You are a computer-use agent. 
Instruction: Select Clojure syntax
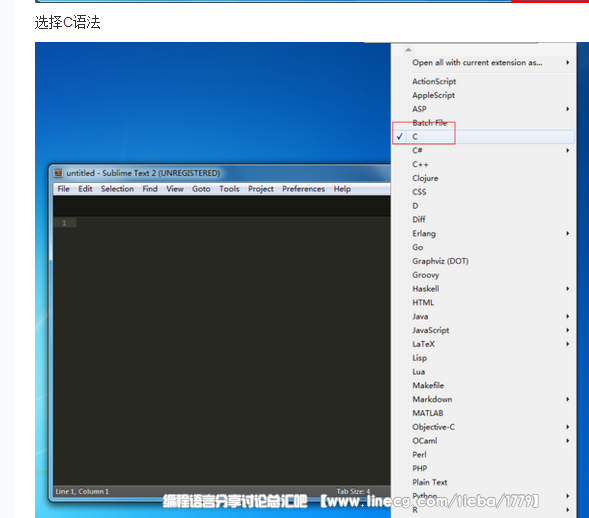click(483, 178)
